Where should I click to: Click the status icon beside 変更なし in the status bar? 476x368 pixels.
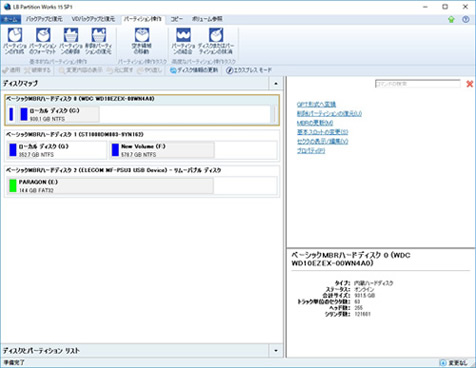click(443, 363)
